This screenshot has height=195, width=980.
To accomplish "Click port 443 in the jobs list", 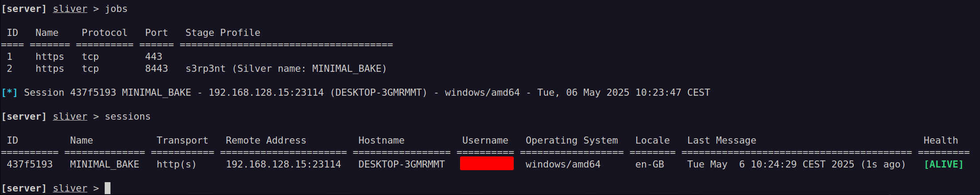I will pyautogui.click(x=153, y=57).
